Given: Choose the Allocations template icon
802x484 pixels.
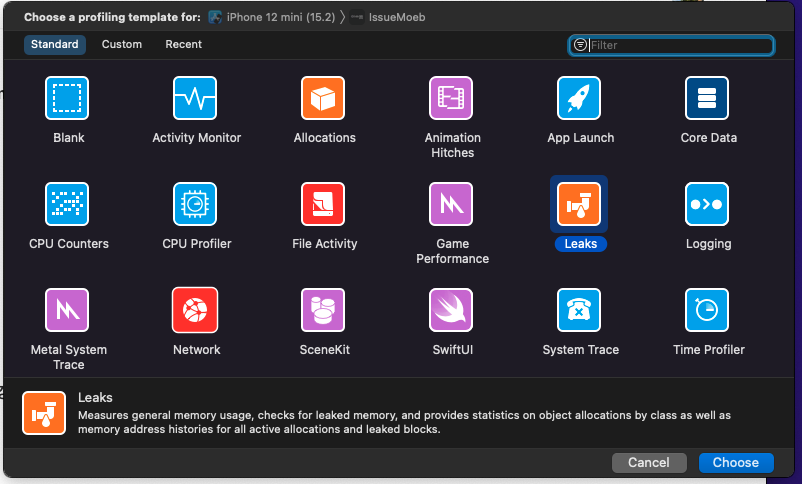Looking at the screenshot, I should pyautogui.click(x=323, y=98).
